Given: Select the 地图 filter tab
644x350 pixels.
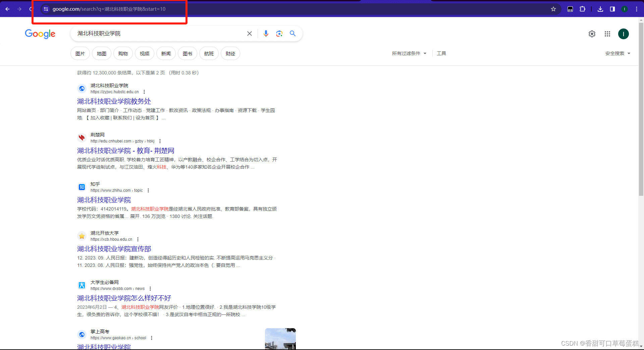Looking at the screenshot, I should coord(102,54).
